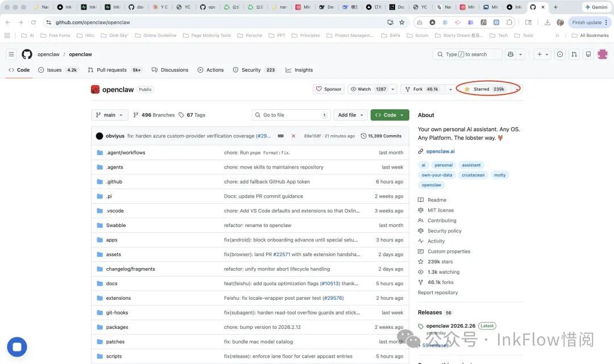Click the Report repository link
This screenshot has height=364, width=614.
437,292
